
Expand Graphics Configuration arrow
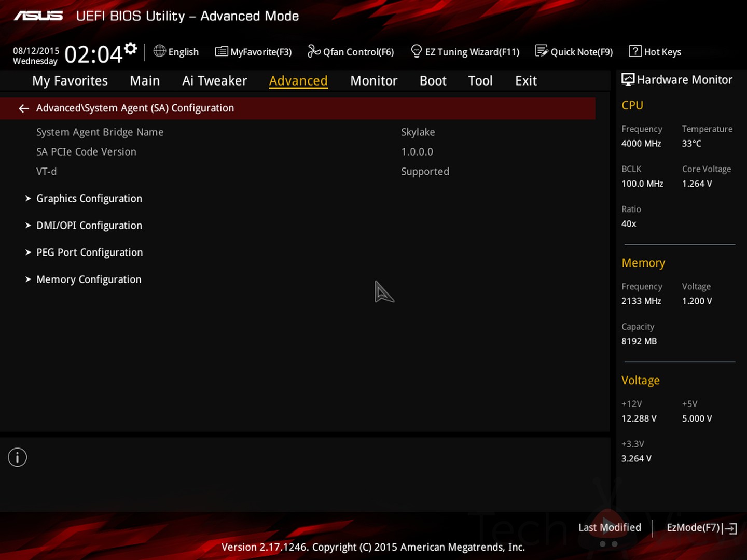coord(28,199)
